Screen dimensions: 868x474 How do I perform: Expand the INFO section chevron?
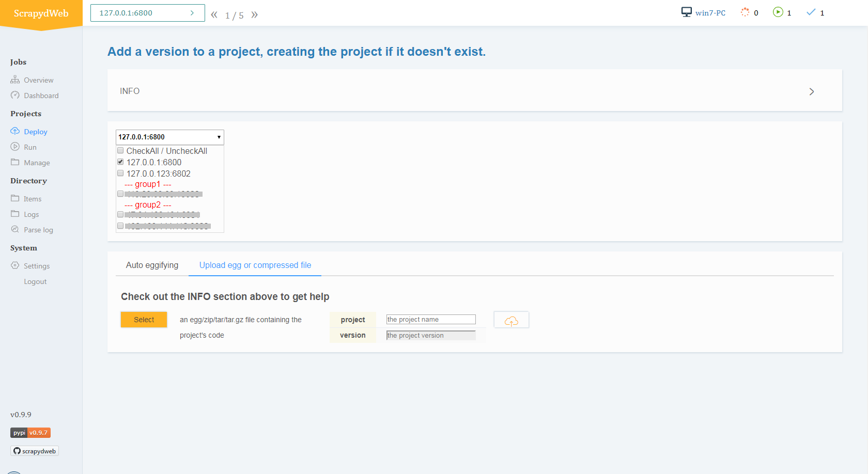[x=811, y=91]
